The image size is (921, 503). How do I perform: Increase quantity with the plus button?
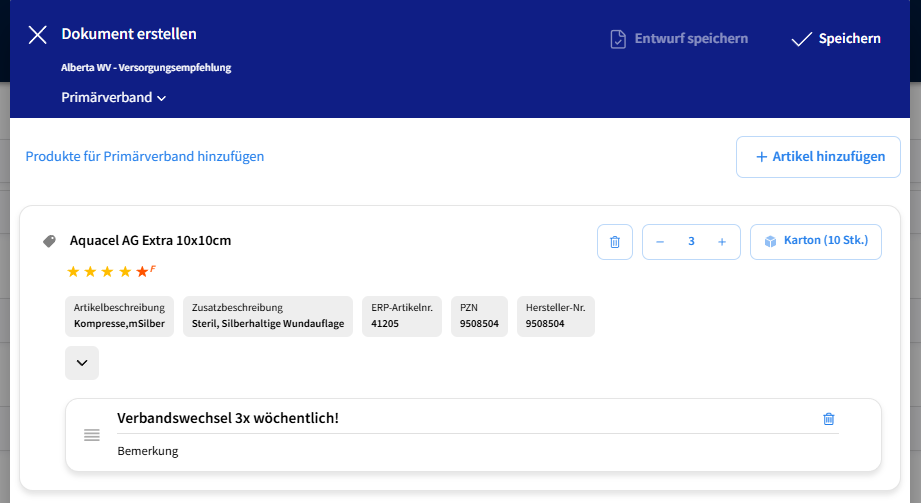(x=722, y=242)
